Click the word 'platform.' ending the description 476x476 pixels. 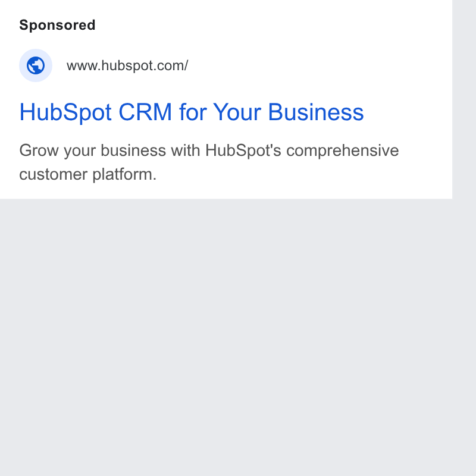point(124,174)
